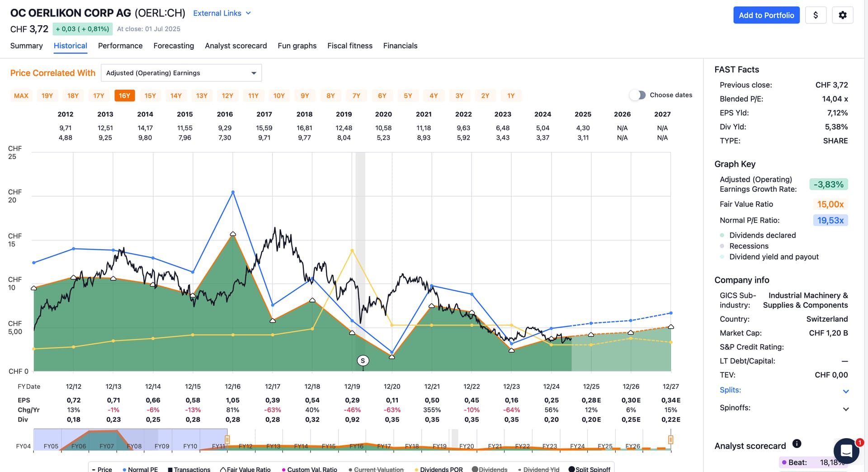Open Adjusted (Operating) Earnings dropdown
This screenshot has height=472, width=868.
coord(181,73)
